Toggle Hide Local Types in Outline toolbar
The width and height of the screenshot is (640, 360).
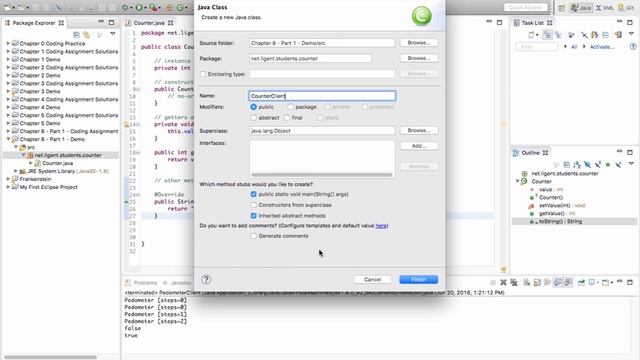click(x=619, y=164)
